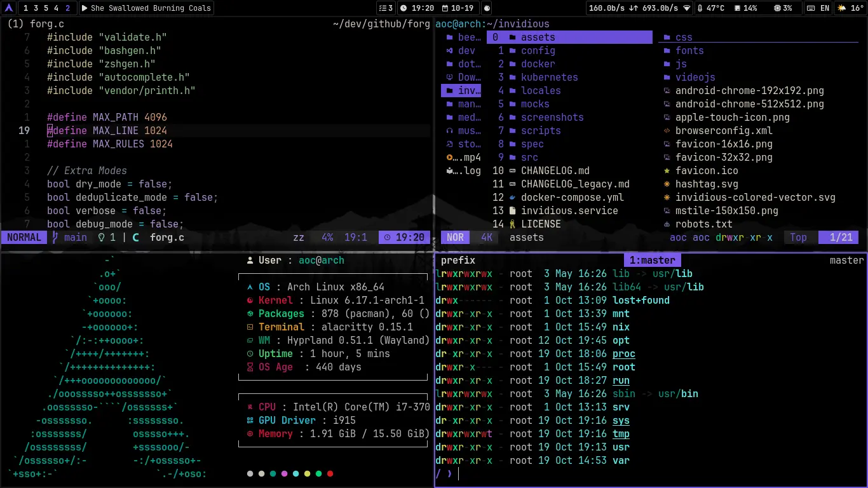Click the svg icon beside hashtag.svg
Viewport: 868px width, 488px height.
(x=667, y=184)
